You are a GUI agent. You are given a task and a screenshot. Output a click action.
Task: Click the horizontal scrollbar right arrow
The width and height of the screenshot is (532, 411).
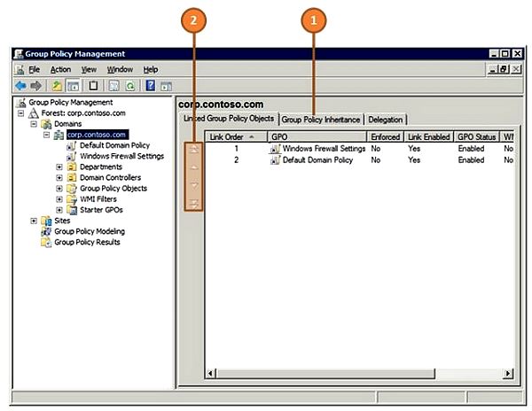pos(508,373)
